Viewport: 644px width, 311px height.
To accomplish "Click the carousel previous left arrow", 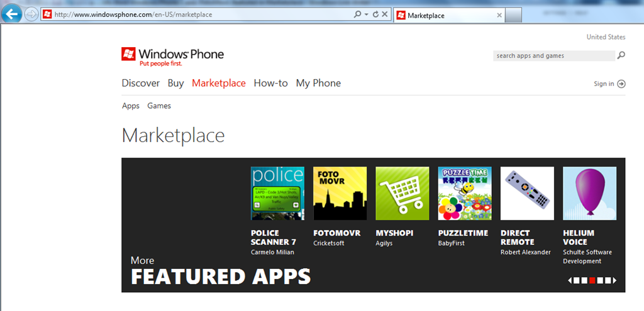I will point(570,280).
